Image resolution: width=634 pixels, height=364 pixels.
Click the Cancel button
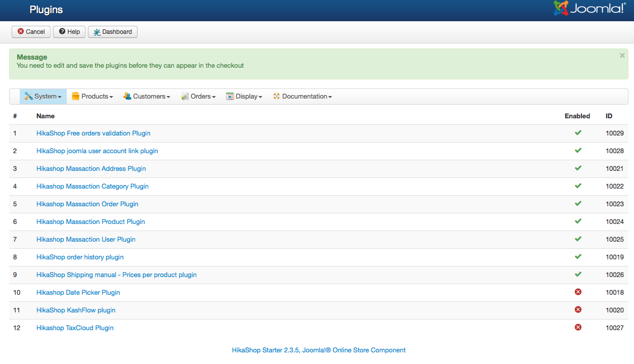click(31, 32)
